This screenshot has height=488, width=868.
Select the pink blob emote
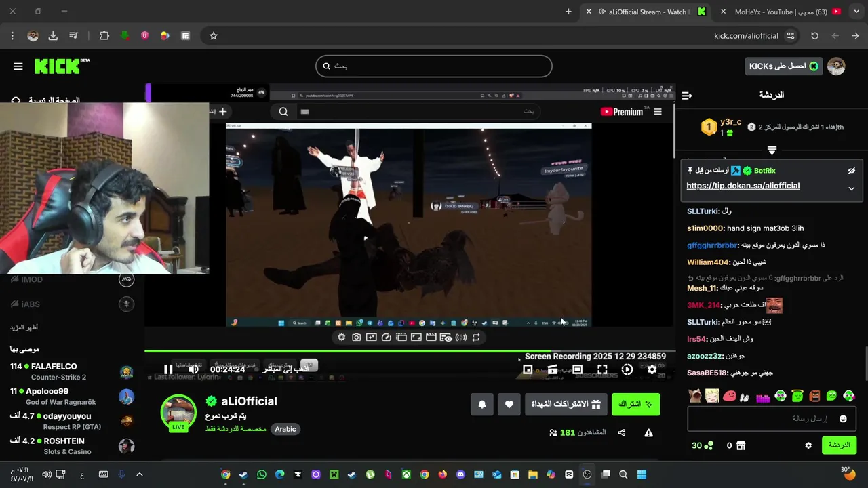729,396
